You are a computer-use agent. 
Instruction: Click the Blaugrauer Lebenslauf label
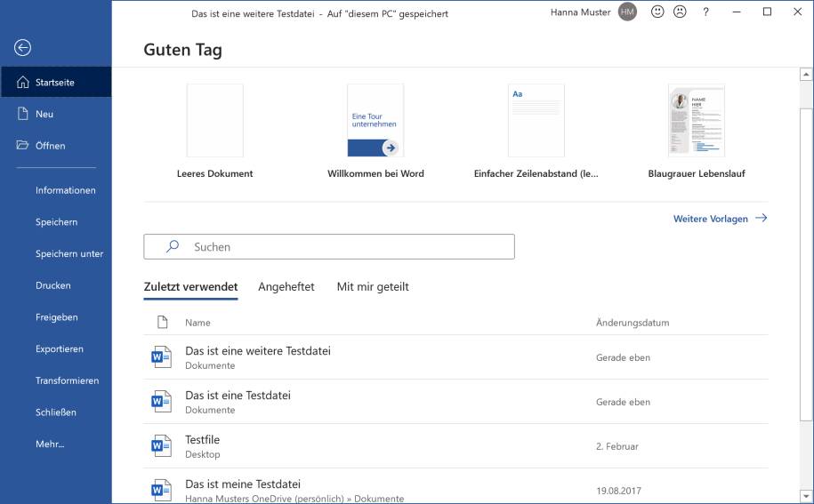[697, 173]
